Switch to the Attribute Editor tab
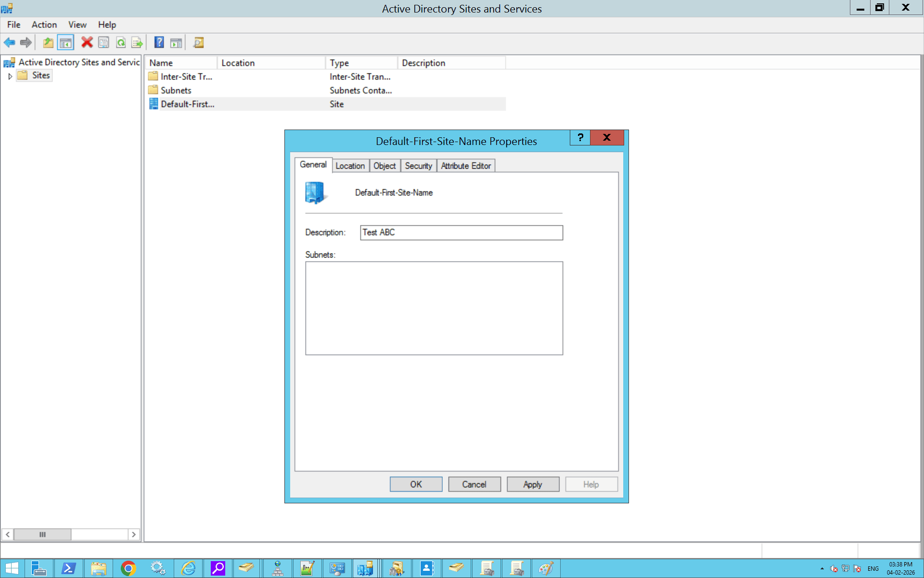924x578 pixels. 465,166
